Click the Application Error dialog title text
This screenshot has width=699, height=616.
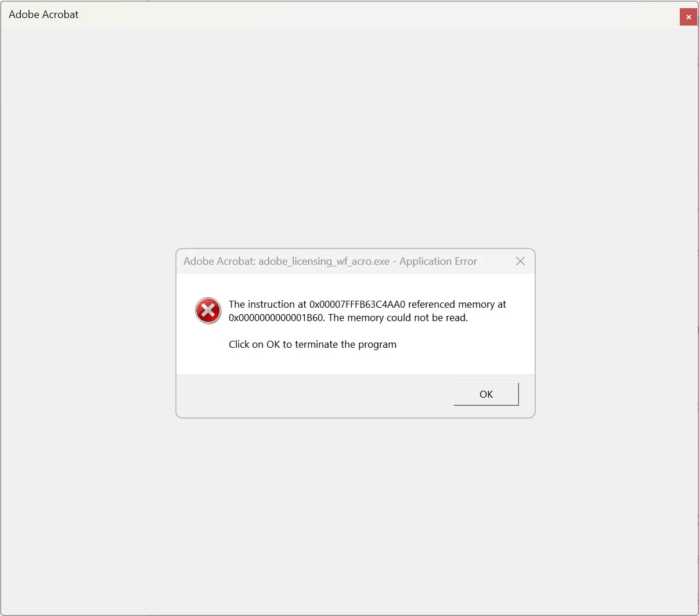(330, 261)
